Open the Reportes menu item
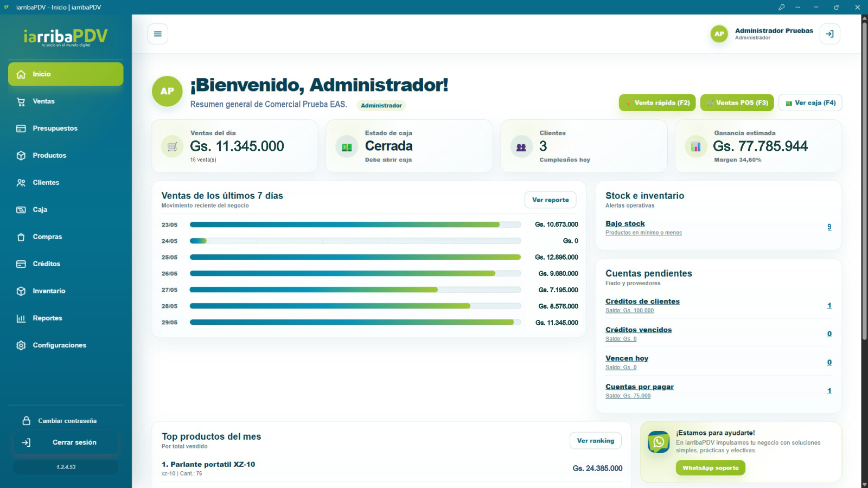This screenshot has height=488, width=868. click(66, 318)
